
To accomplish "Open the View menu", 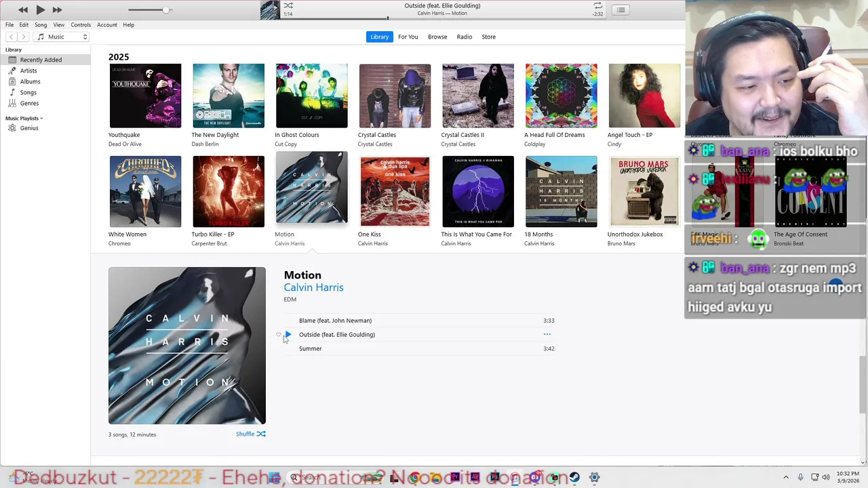I will tap(59, 24).
